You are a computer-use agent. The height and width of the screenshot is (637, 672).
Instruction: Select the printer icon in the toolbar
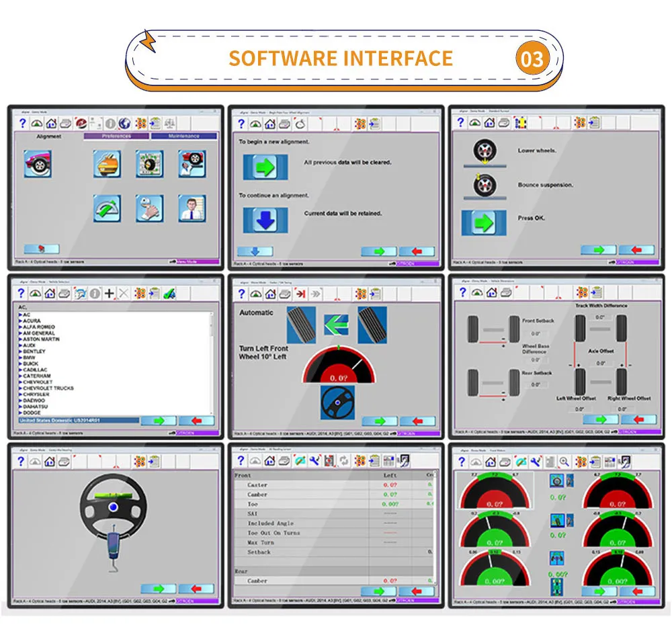click(65, 123)
